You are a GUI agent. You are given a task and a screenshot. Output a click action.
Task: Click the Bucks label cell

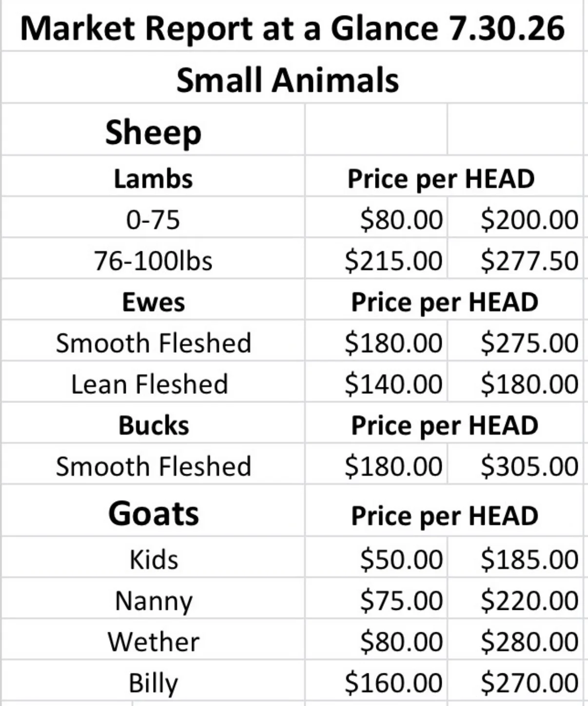[x=153, y=423]
